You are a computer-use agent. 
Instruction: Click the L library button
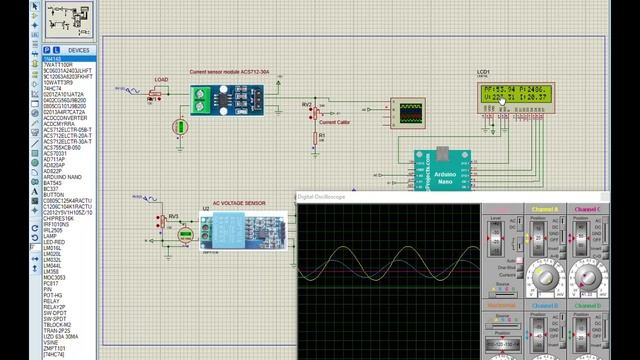click(56, 50)
